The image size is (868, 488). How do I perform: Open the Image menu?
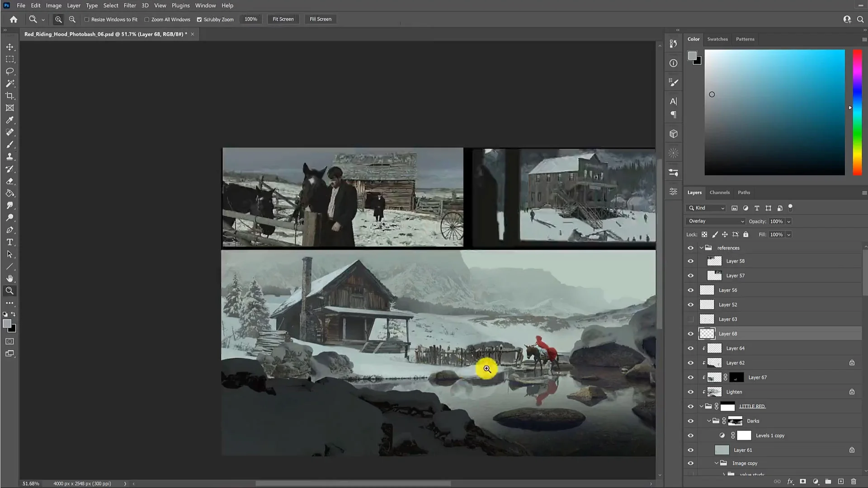click(53, 5)
